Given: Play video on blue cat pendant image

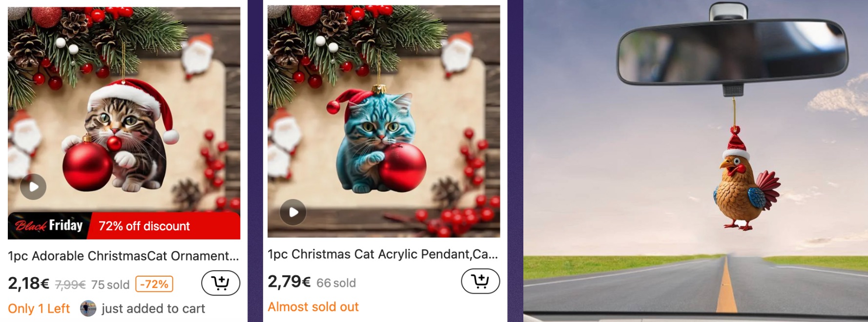Looking at the screenshot, I should [x=293, y=212].
